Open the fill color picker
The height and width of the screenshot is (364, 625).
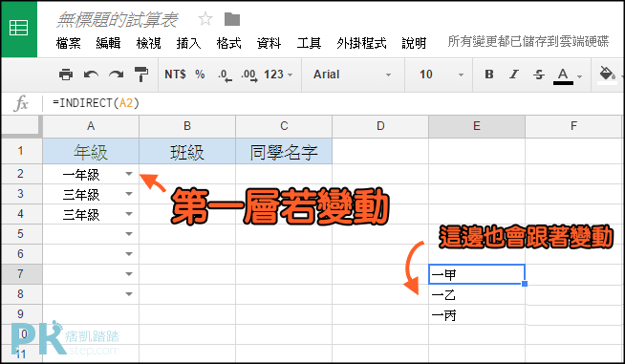click(609, 75)
